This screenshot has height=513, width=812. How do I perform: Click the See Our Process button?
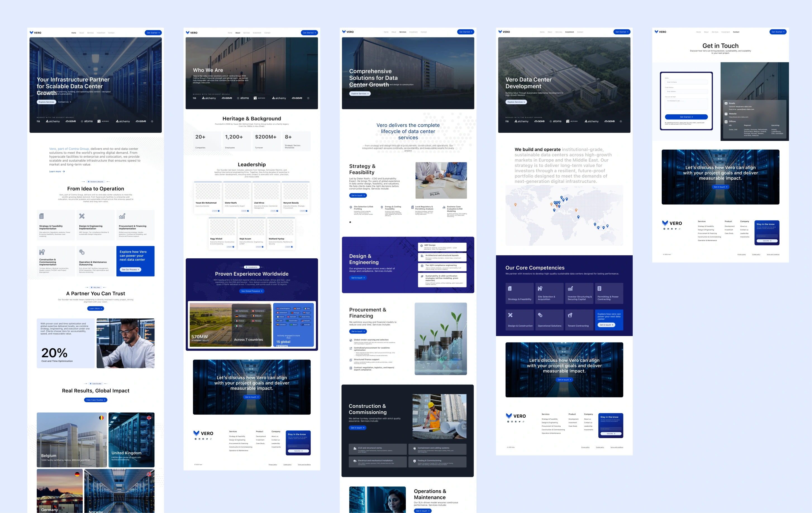tap(130, 270)
